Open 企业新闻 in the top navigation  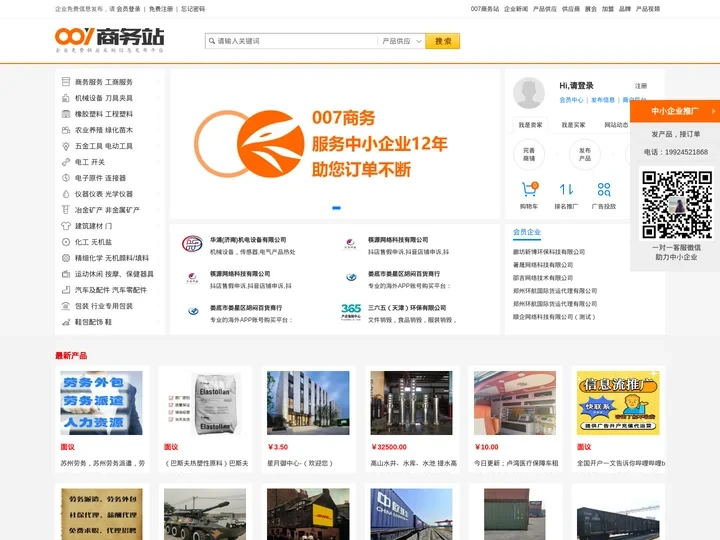point(516,9)
